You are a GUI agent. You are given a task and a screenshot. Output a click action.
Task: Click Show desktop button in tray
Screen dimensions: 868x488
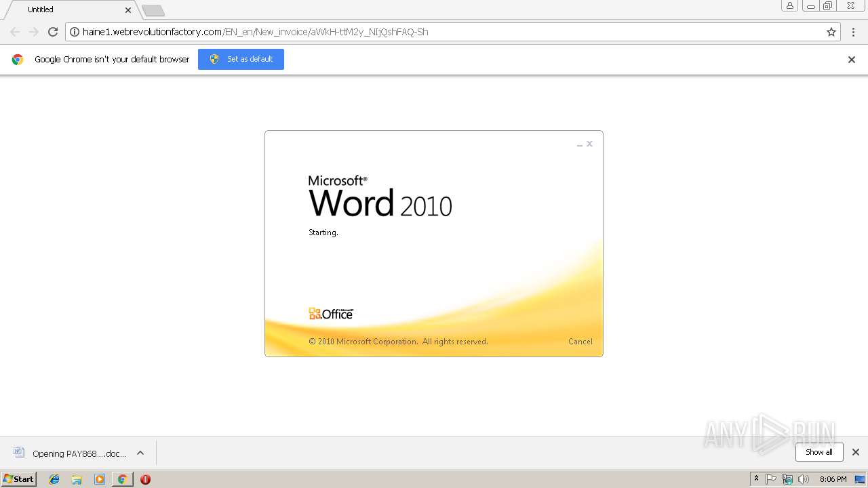pos(861,479)
